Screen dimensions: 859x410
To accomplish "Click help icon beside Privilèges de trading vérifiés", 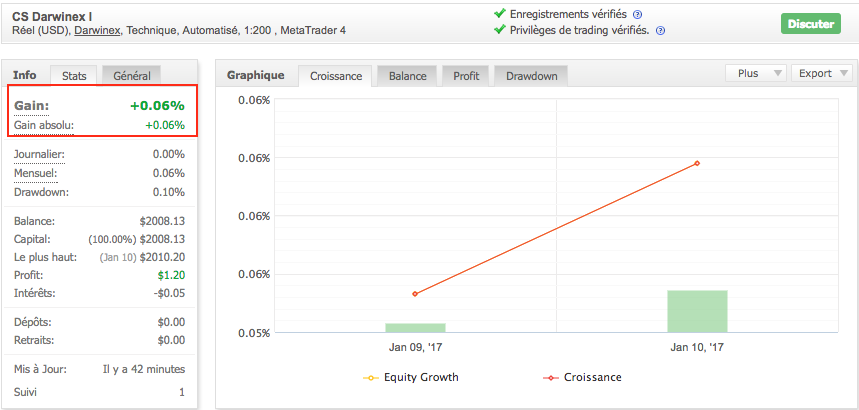I will pos(661,31).
